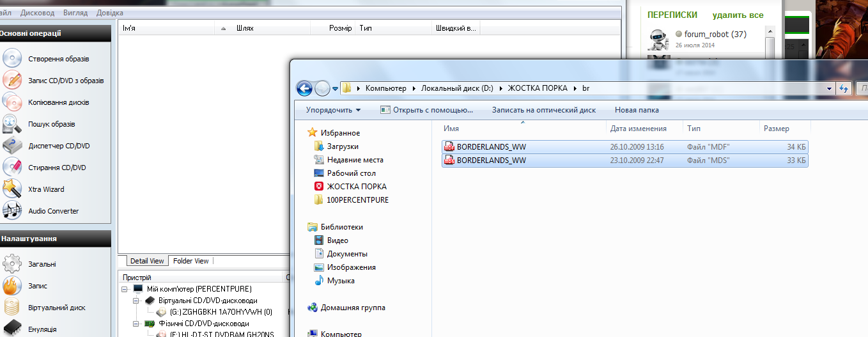Screen dimensions: 868x337
Task: Sort by Дата изменения column
Action: point(644,129)
